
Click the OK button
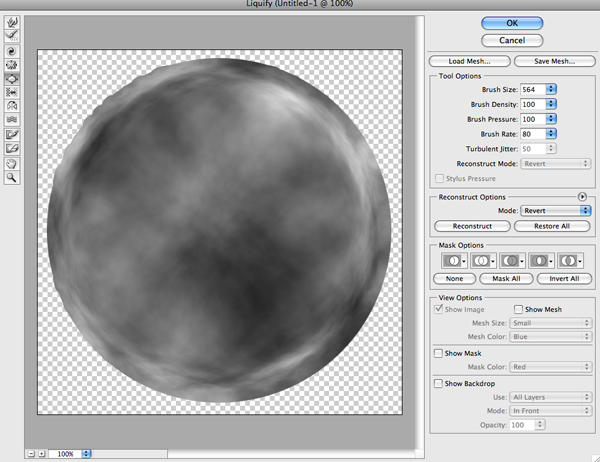coord(512,23)
